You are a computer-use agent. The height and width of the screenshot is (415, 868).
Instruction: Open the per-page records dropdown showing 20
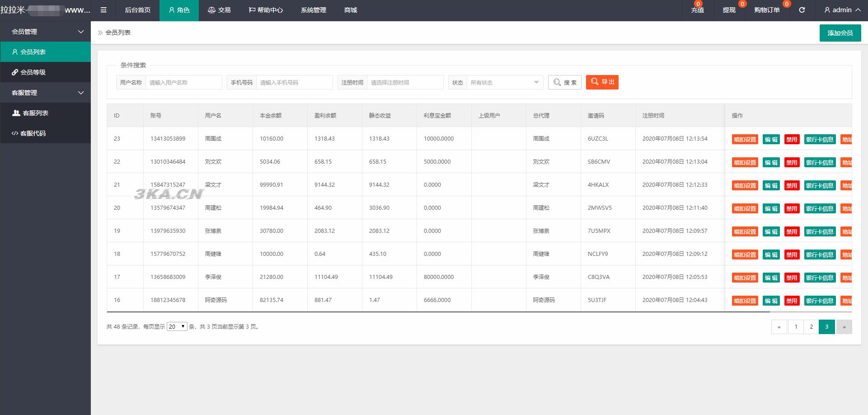177,326
